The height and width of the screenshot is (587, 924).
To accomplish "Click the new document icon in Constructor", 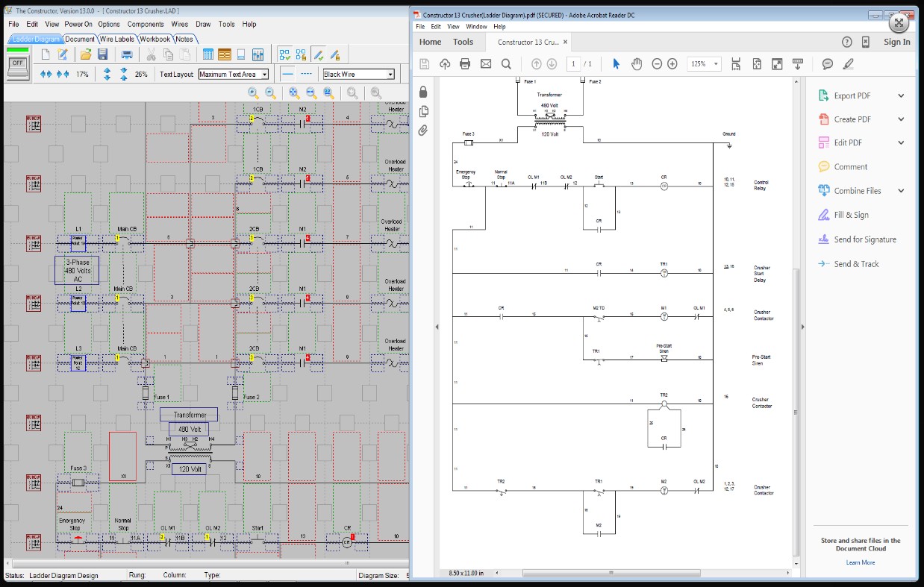I will [x=46, y=54].
